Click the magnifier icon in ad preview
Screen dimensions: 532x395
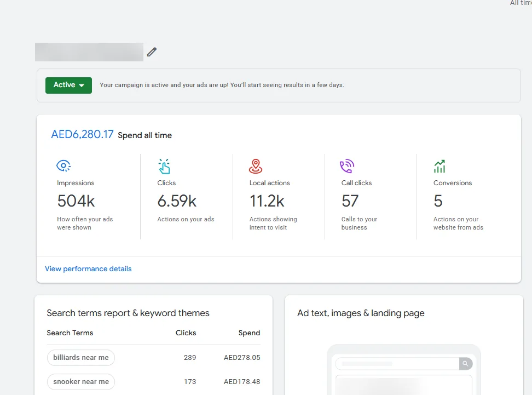[465, 364]
